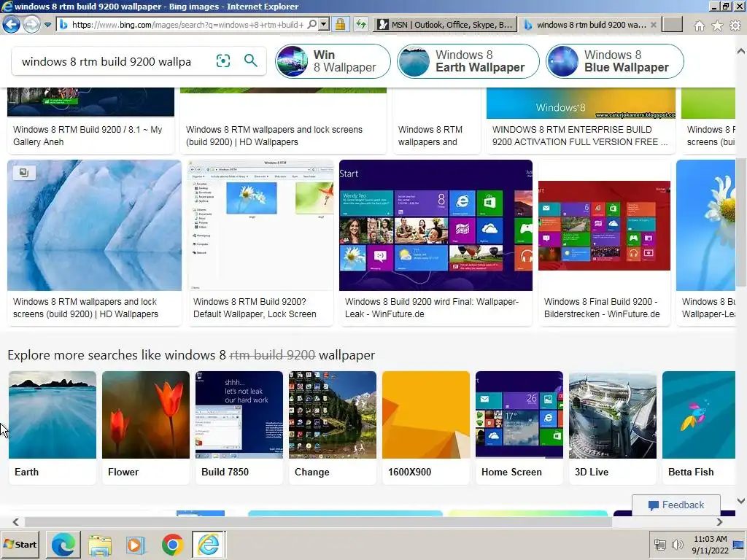Viewport: 747px width, 560px height.
Task: Select the Win 8 Wallpaper suggestion
Action: click(333, 61)
